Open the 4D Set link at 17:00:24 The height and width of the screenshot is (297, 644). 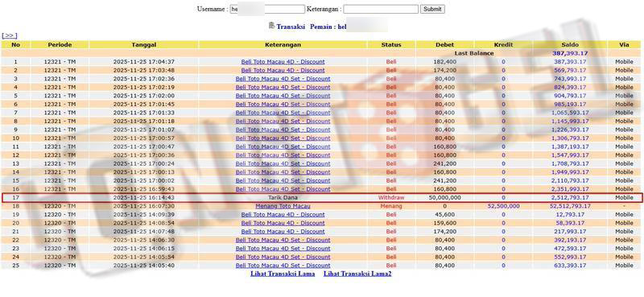point(283,163)
